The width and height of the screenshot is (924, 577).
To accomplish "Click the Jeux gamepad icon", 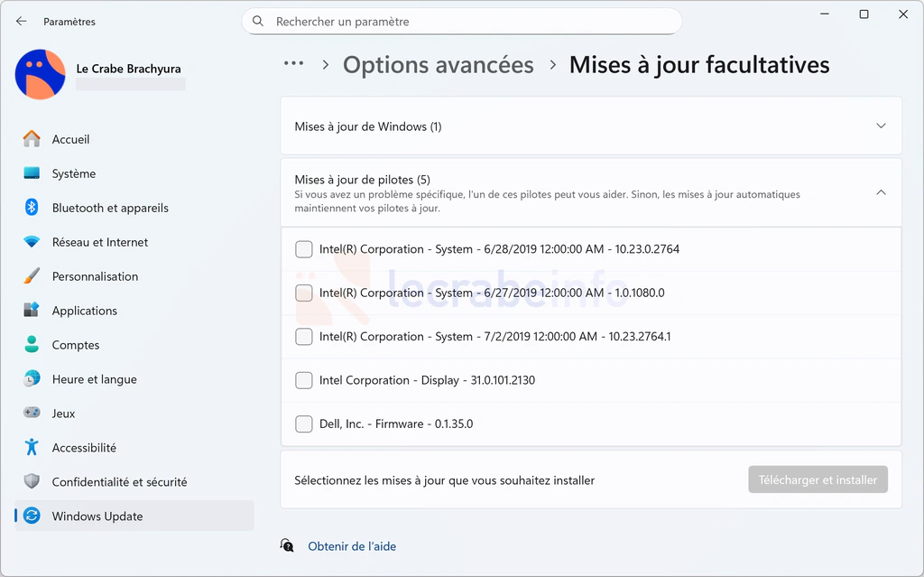I will pyautogui.click(x=32, y=414).
